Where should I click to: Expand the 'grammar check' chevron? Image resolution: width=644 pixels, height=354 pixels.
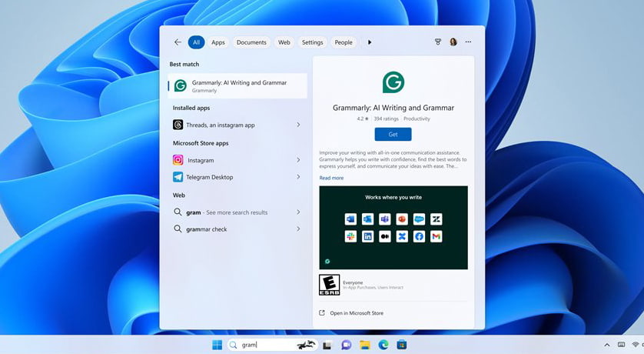(x=298, y=229)
